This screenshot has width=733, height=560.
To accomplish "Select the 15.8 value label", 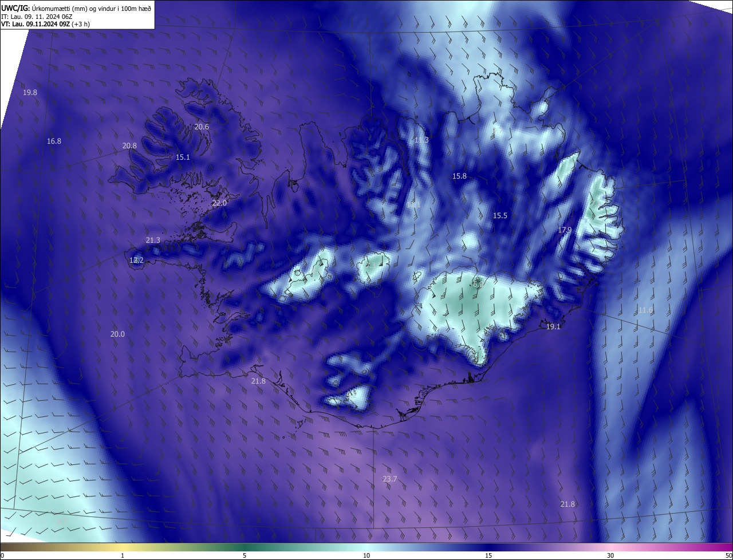I will coord(459,176).
